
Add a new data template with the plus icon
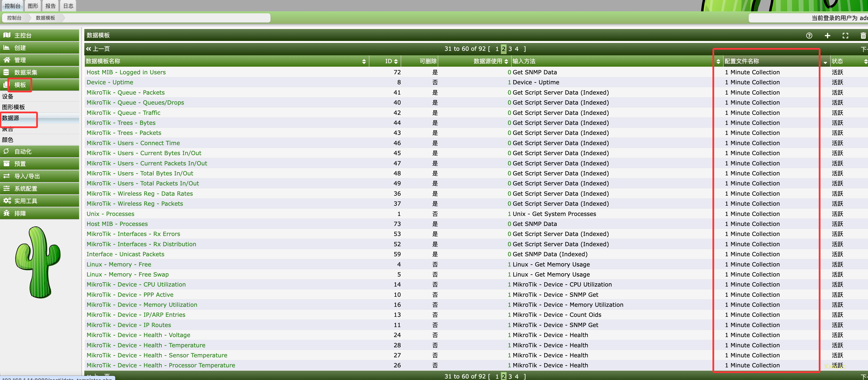[x=827, y=35]
